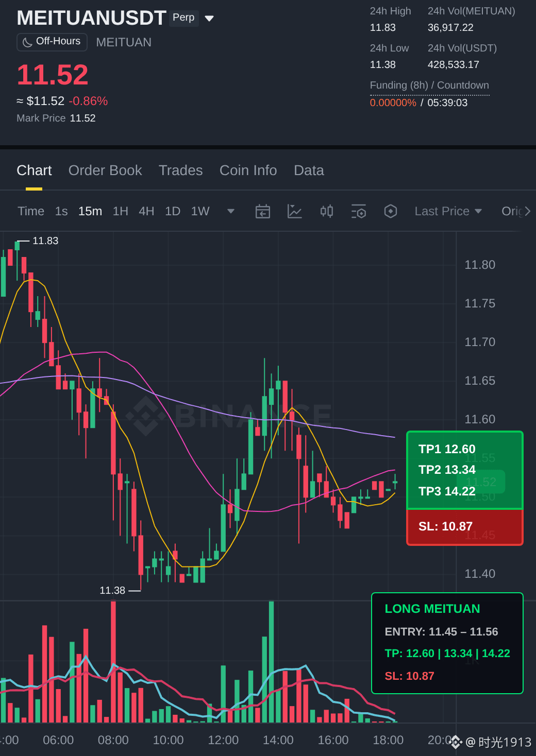This screenshot has width=536, height=756.
Task: Open the hexagon chart preferences icon
Action: [x=391, y=211]
